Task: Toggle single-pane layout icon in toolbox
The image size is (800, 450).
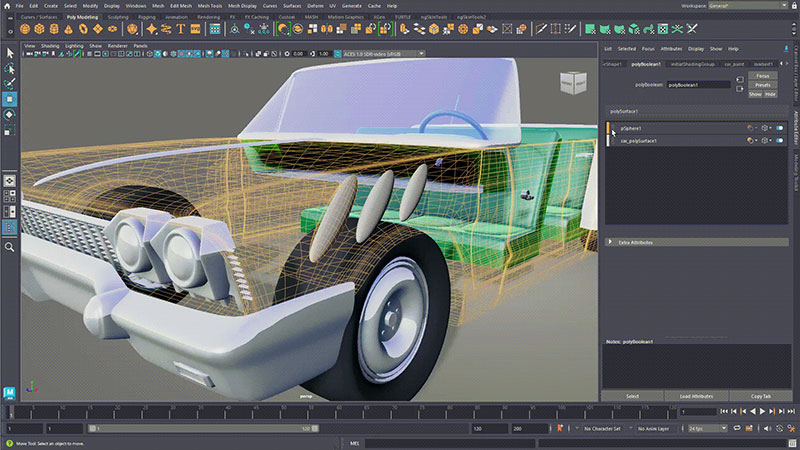Action: (10, 181)
